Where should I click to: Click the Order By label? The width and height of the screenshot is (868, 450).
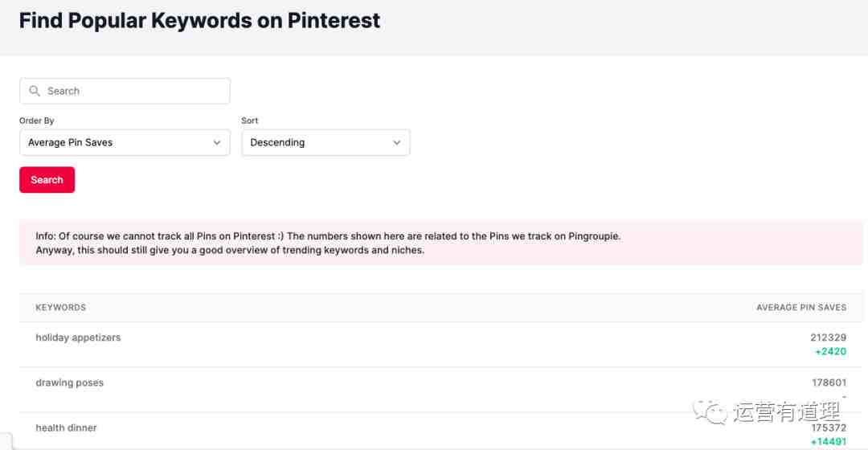click(x=36, y=121)
